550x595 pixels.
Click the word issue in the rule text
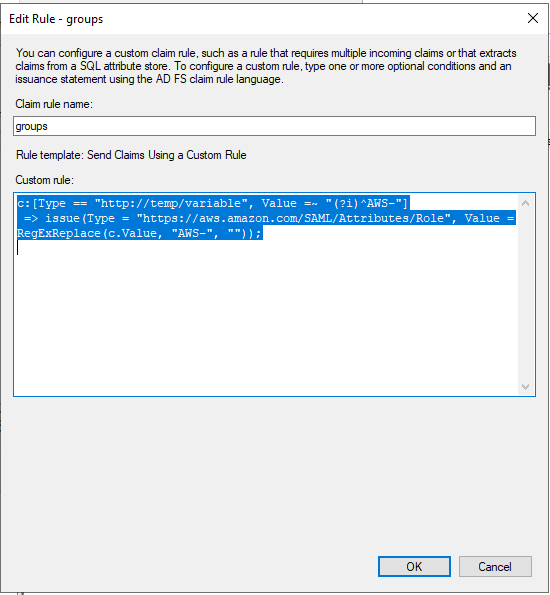pos(62,218)
